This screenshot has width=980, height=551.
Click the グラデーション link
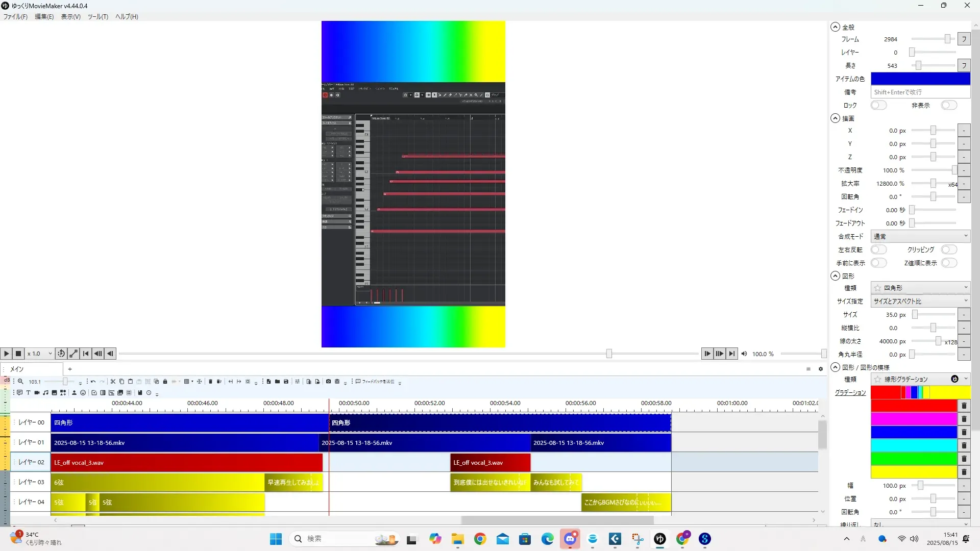(x=850, y=392)
